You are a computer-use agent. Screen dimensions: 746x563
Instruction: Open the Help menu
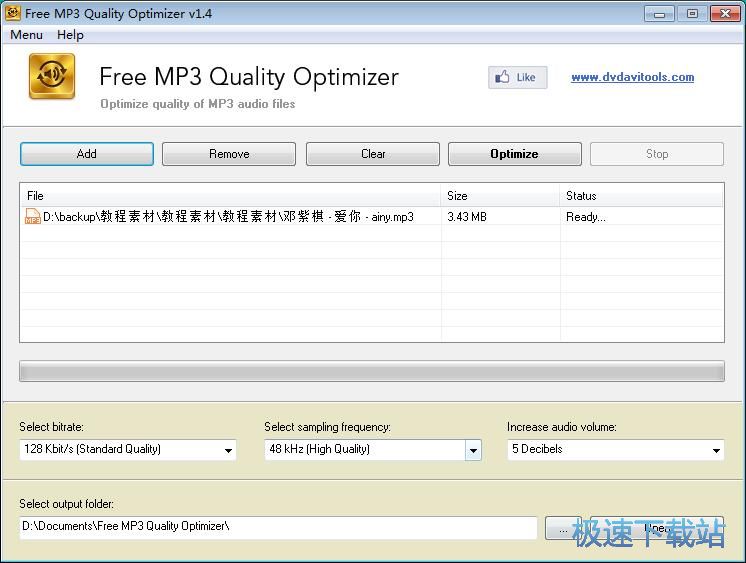[x=70, y=35]
